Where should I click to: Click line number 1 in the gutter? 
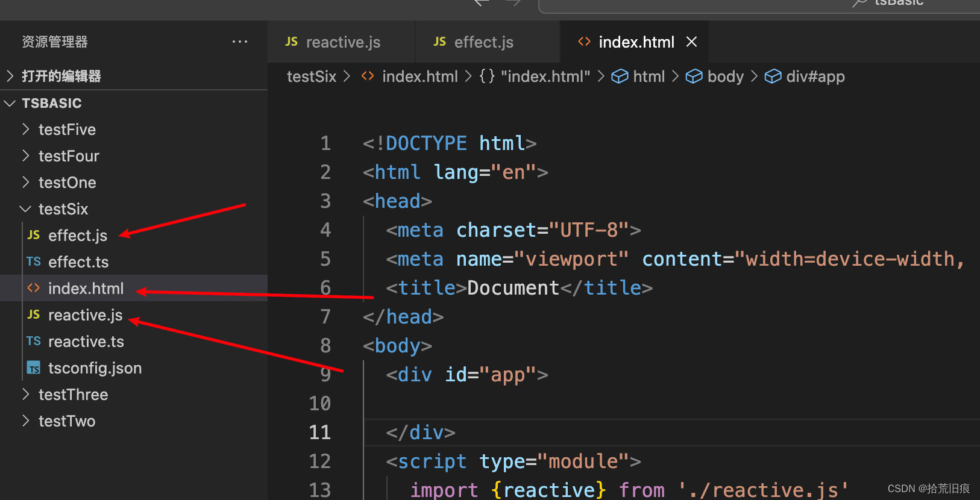(x=325, y=143)
